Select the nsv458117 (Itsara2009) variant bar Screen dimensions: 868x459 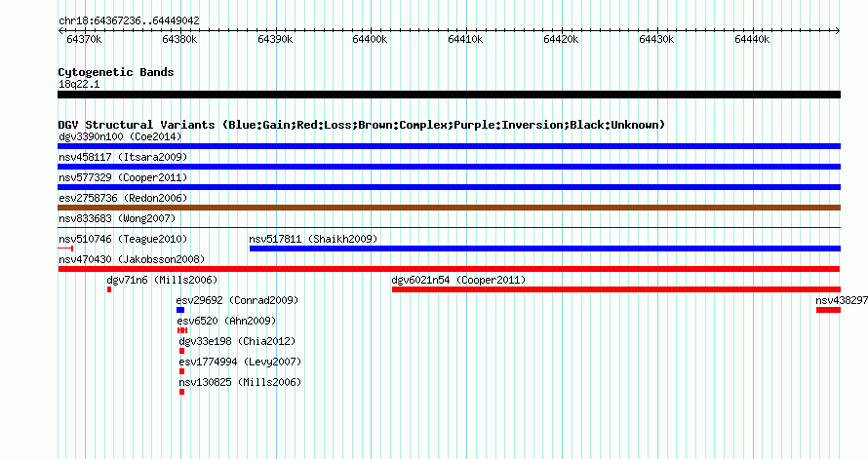pyautogui.click(x=449, y=167)
